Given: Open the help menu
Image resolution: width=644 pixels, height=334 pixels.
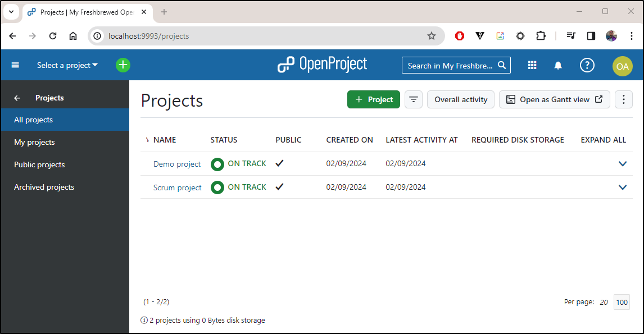Looking at the screenshot, I should pyautogui.click(x=587, y=65).
